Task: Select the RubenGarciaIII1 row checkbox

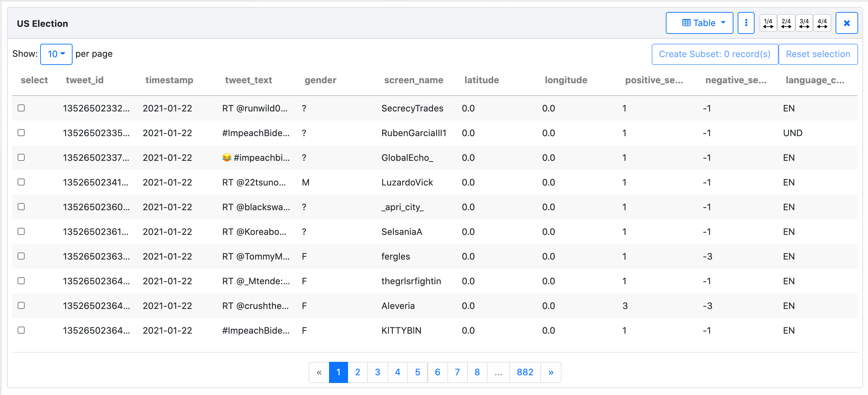Action: click(x=21, y=133)
